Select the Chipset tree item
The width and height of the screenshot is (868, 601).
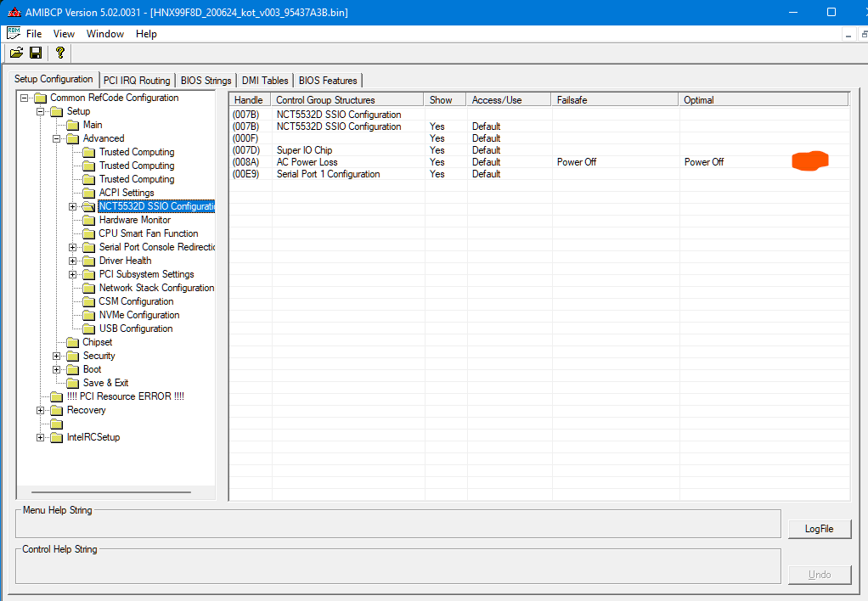click(98, 343)
